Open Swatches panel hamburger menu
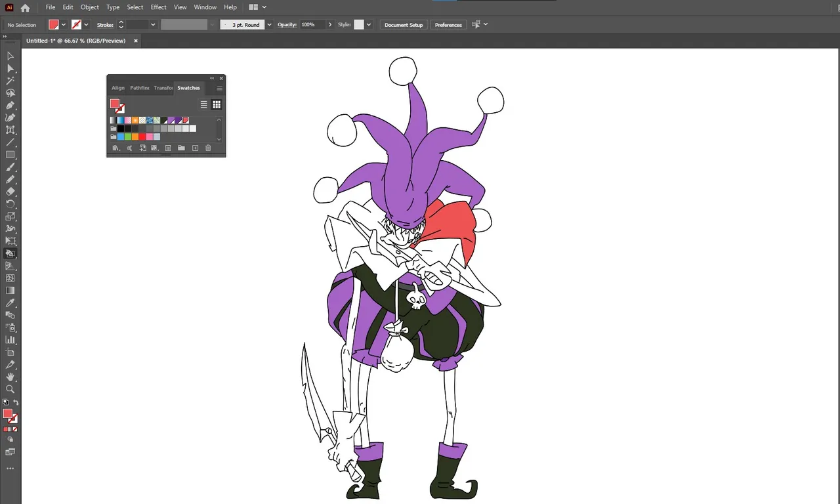Viewport: 840px width, 504px height. click(x=219, y=88)
